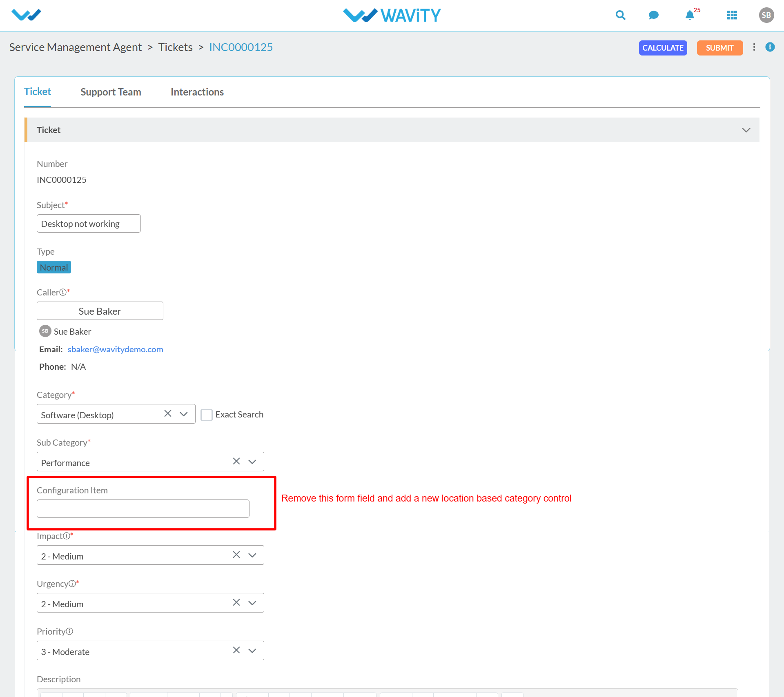Click the Phone N/A value

coord(78,367)
